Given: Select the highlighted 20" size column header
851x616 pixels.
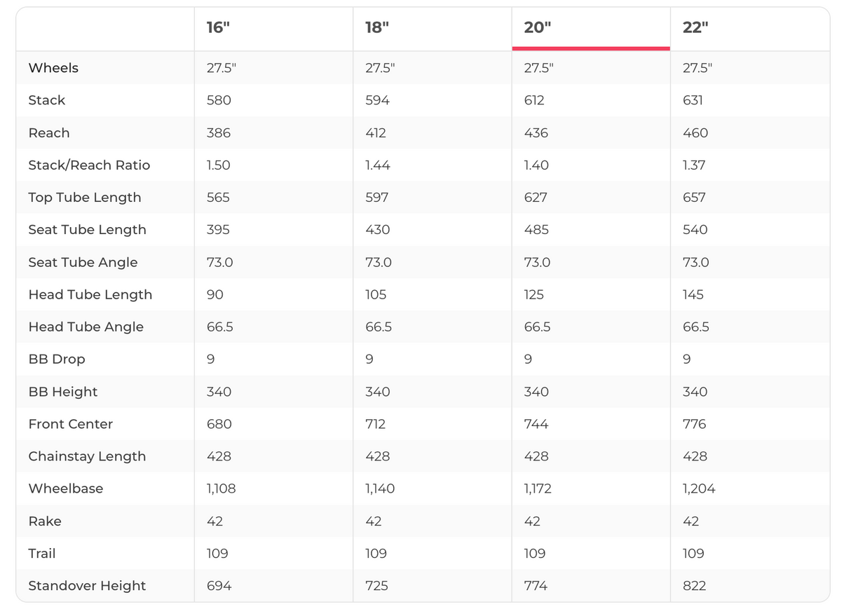Looking at the screenshot, I should (538, 28).
